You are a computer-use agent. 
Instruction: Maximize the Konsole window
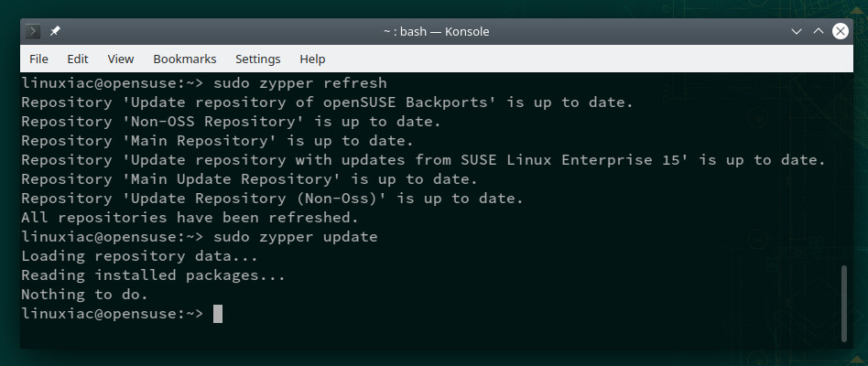(x=819, y=31)
